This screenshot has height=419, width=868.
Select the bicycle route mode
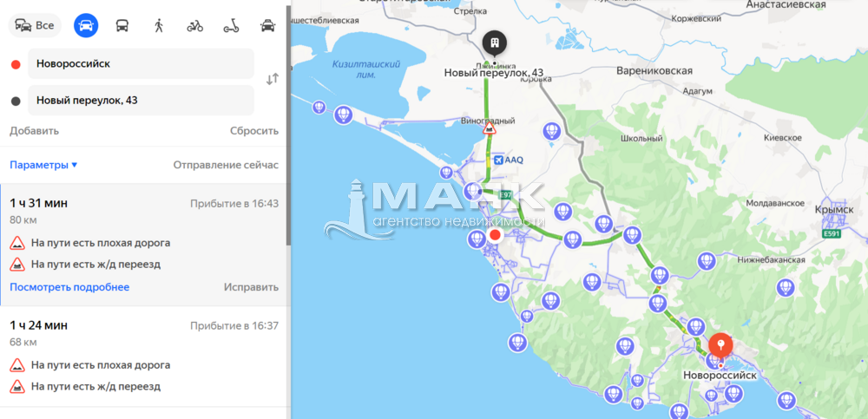194,25
